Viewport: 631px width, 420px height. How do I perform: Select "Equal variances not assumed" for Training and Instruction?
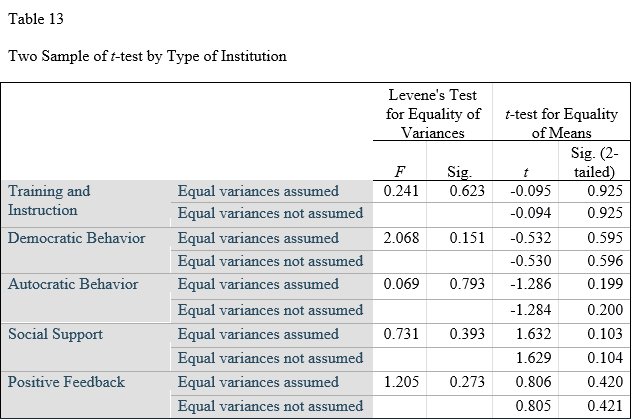pos(270,213)
